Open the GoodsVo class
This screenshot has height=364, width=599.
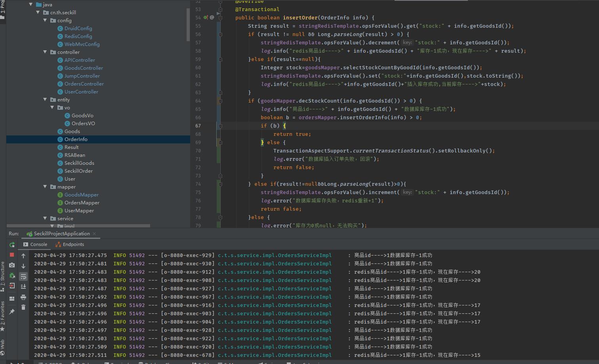point(79,115)
